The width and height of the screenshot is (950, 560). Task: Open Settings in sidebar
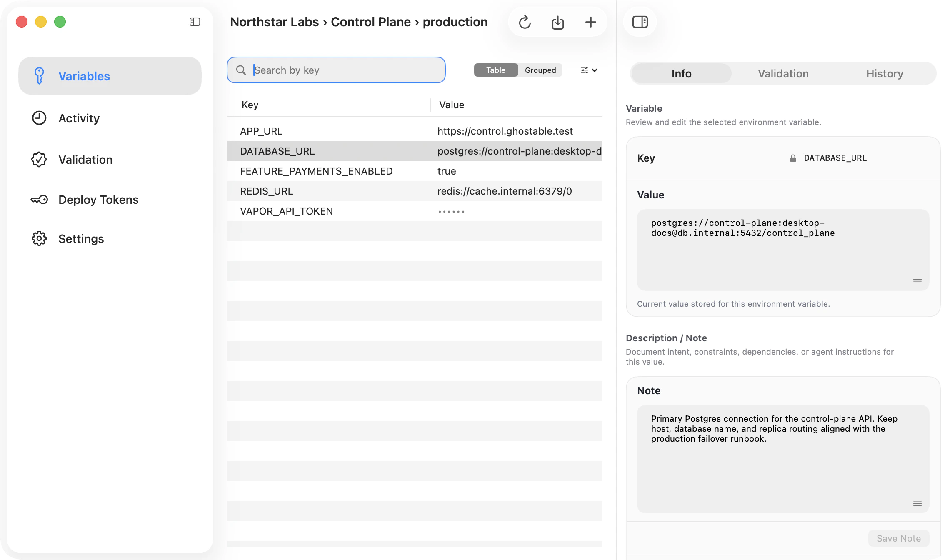point(81,239)
